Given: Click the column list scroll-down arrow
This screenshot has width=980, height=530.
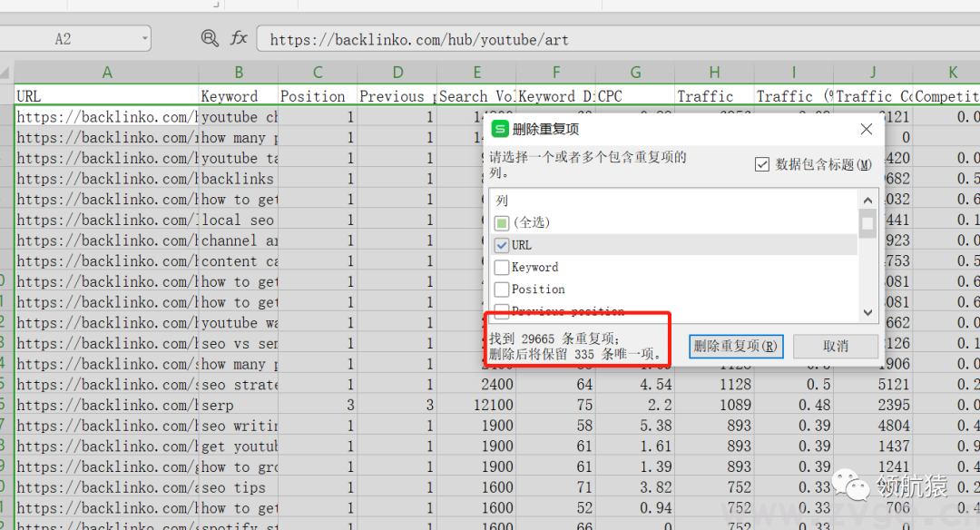Looking at the screenshot, I should tap(867, 312).
